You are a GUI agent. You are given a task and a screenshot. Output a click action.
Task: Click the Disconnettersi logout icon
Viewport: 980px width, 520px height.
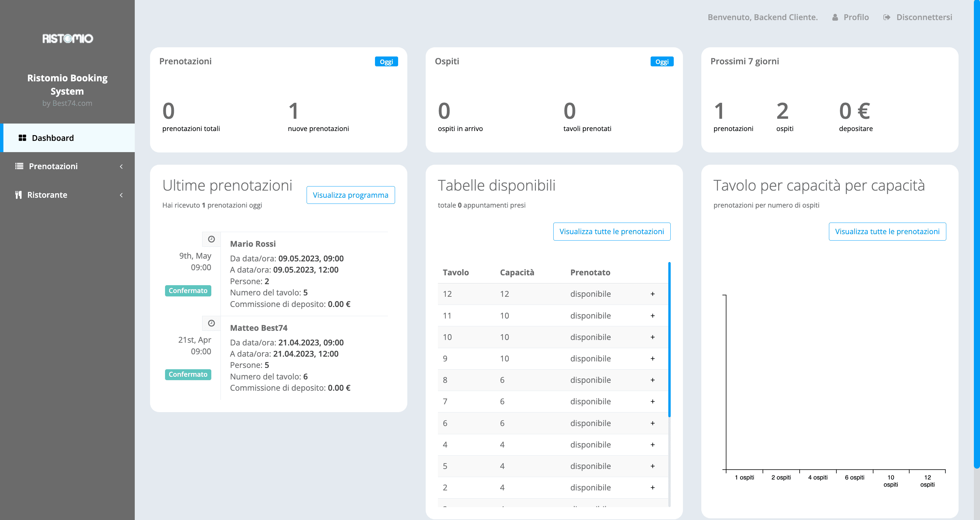point(887,17)
